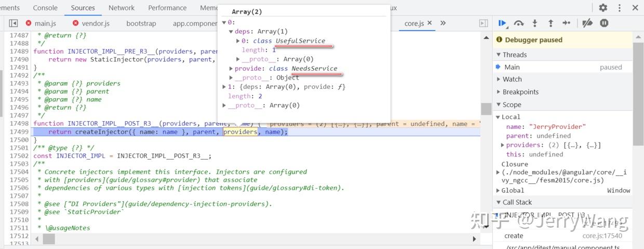Switch to the Console tab

click(x=45, y=8)
